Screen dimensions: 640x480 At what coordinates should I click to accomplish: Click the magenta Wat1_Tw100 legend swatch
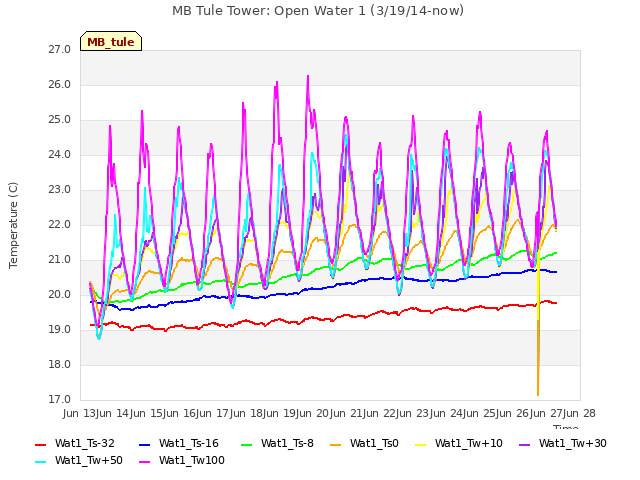click(144, 462)
